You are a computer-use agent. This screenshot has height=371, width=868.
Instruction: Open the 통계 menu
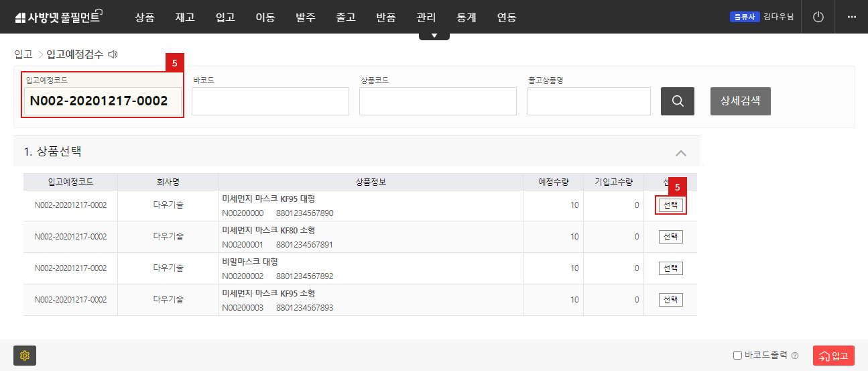pyautogui.click(x=467, y=17)
